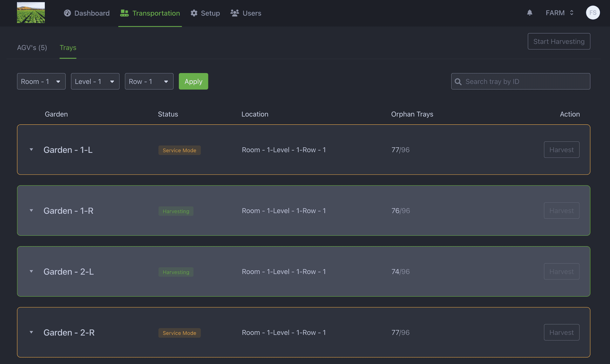Open the Level - 1 dropdown
610x364 pixels.
[x=95, y=81]
